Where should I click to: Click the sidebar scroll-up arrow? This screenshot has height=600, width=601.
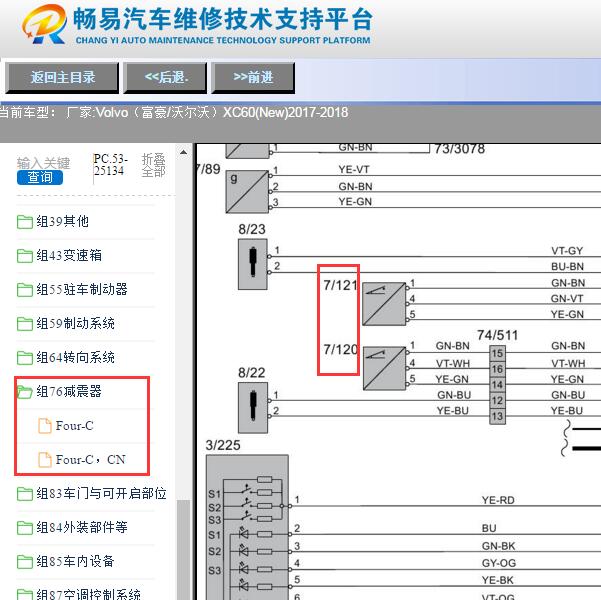click(184, 153)
